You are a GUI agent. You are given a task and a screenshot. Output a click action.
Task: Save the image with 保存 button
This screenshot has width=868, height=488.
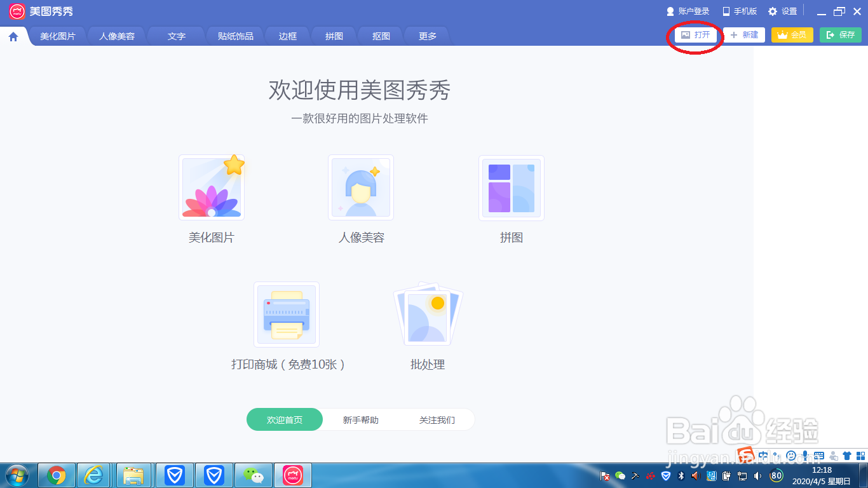pos(841,35)
